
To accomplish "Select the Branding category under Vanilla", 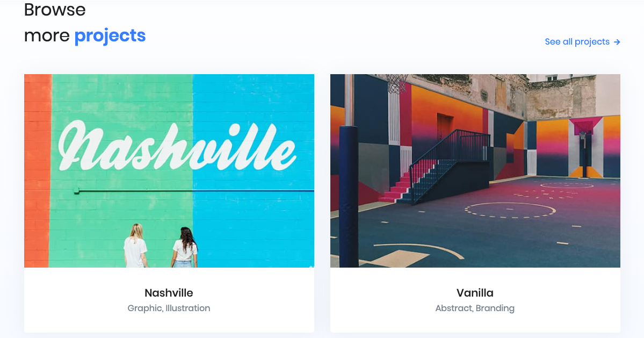I will tap(495, 308).
